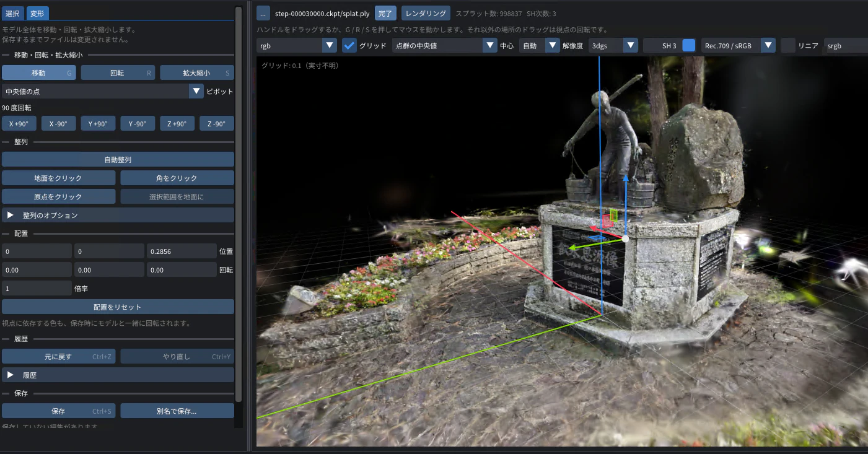Switch to the 選択 tab
This screenshot has height=454, width=868.
(x=13, y=13)
